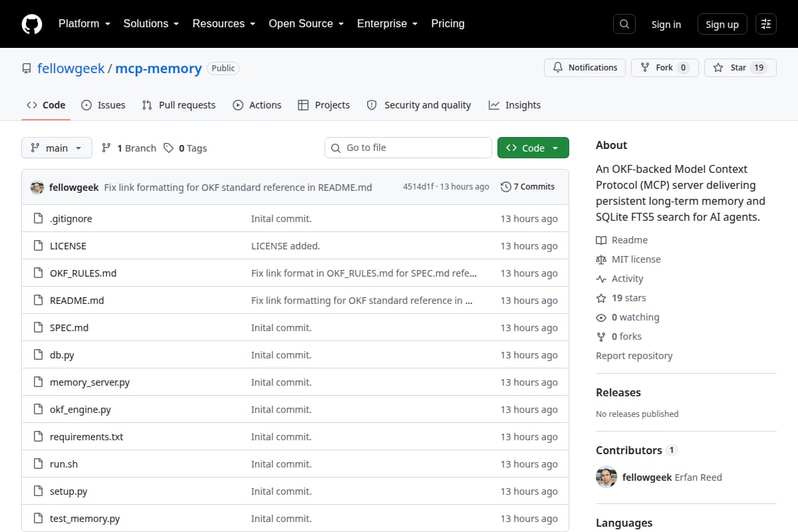Screen dimensions: 798x532
Task: Open the Enterprise dropdown menu
Action: click(x=387, y=24)
